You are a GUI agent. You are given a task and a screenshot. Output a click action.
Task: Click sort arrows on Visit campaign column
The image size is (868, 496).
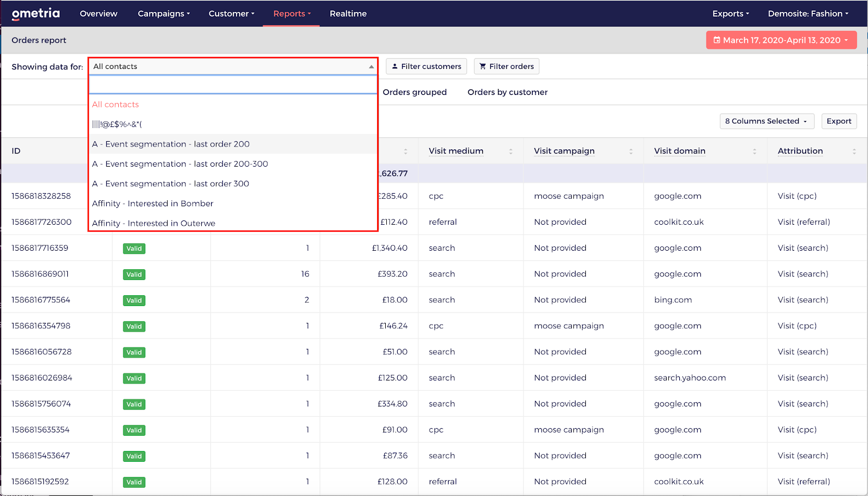(631, 151)
